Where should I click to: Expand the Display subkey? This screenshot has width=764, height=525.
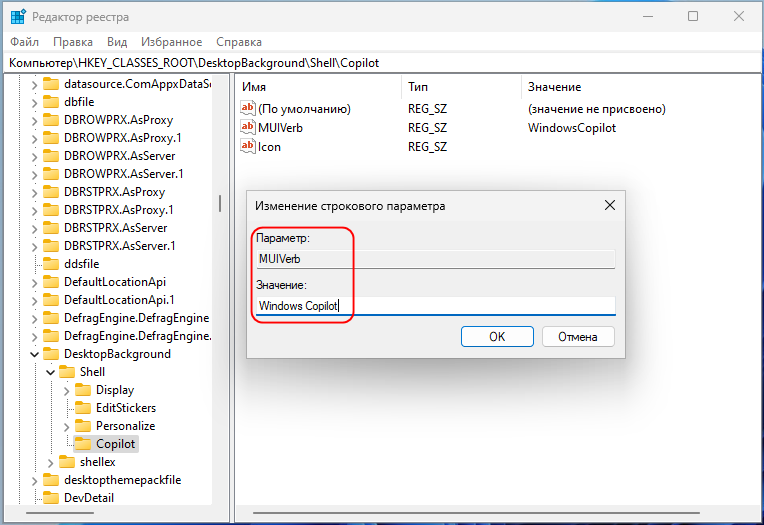pyautogui.click(x=66, y=391)
